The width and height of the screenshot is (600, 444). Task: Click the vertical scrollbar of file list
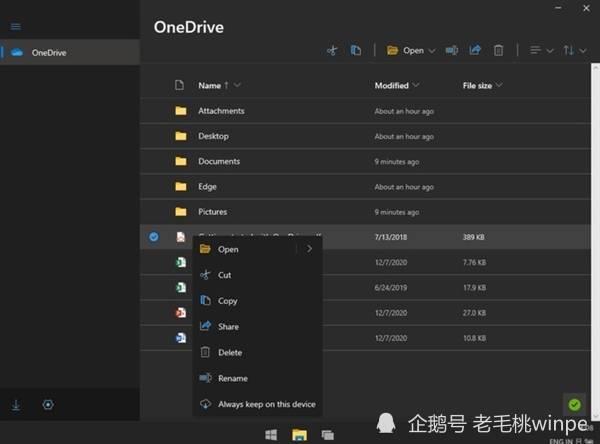tap(595, 242)
